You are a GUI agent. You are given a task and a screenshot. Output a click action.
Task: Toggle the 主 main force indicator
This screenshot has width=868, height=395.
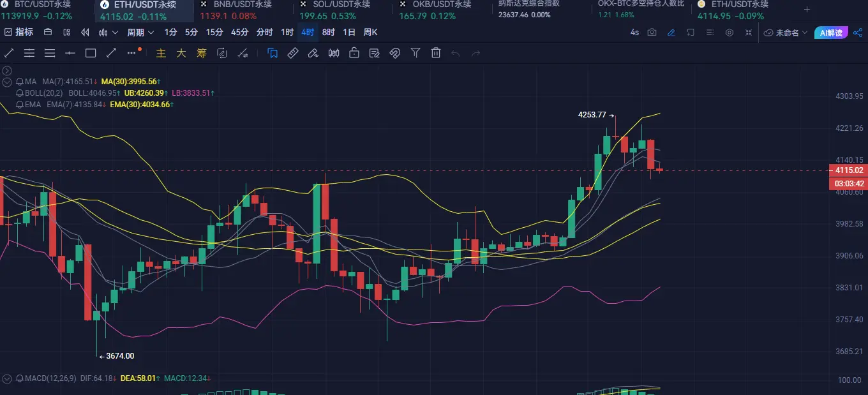[161, 53]
